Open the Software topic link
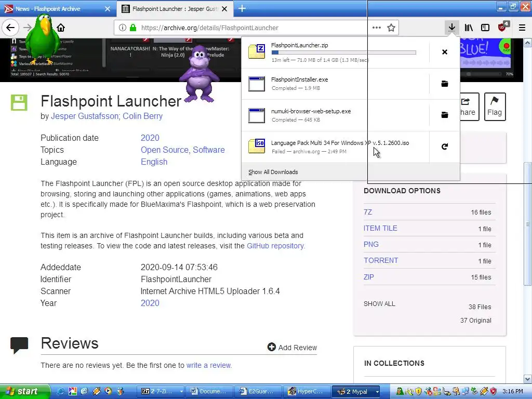Screen dimensions: 532x399 [209, 150]
